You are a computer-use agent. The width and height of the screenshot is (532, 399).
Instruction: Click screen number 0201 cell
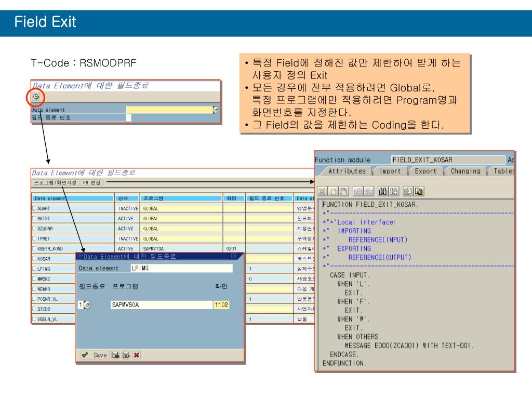(234, 249)
